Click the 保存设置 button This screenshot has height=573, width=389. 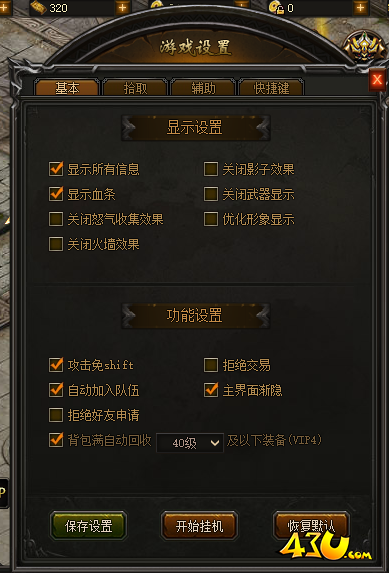(x=88, y=526)
